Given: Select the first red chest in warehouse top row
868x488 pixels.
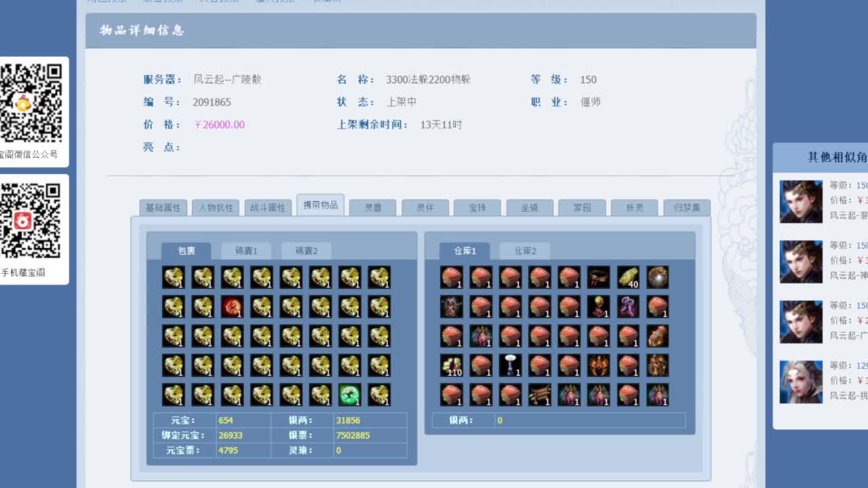Looking at the screenshot, I should coord(451,277).
